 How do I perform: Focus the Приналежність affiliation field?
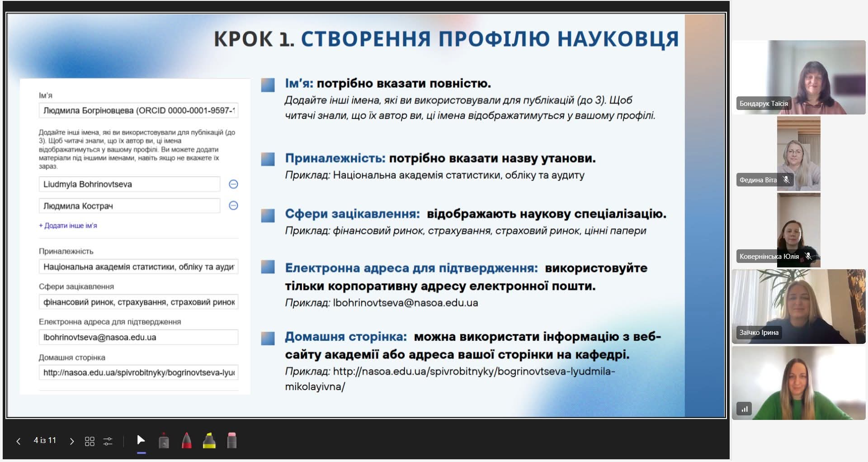click(138, 267)
